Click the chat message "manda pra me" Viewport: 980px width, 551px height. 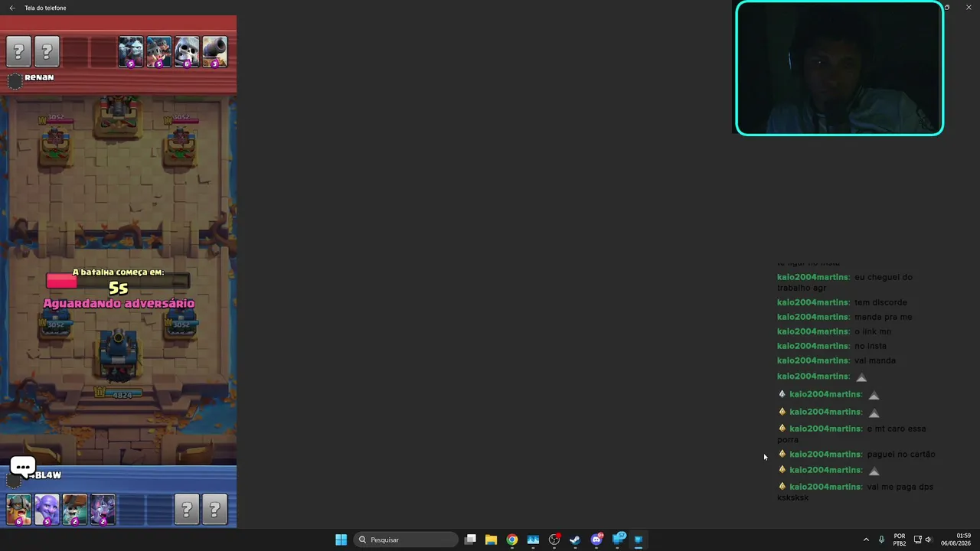[x=883, y=317]
